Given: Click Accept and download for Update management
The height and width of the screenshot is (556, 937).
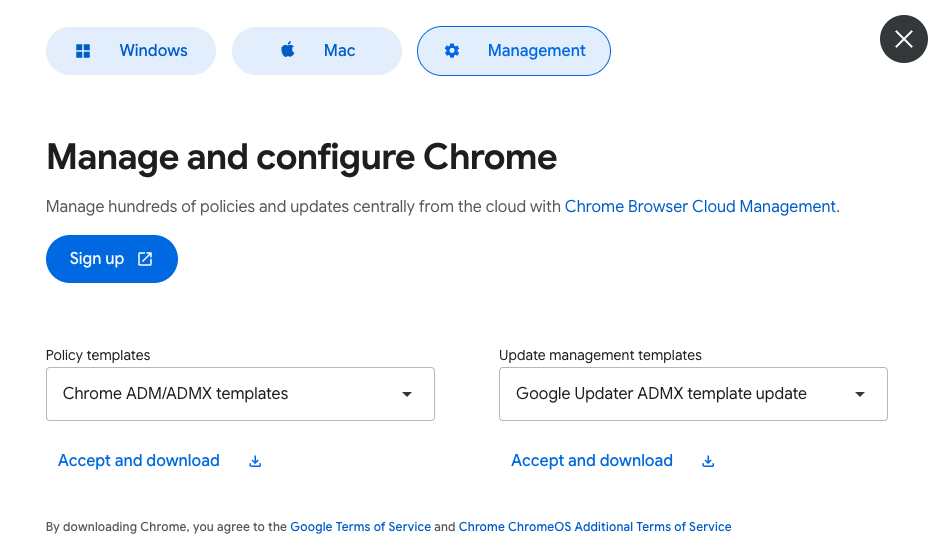Looking at the screenshot, I should tap(592, 461).
